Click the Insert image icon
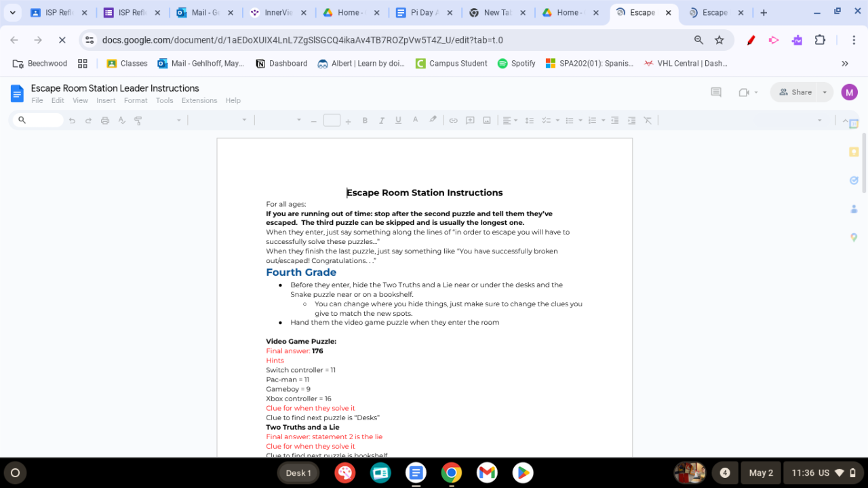The height and width of the screenshot is (488, 868). click(x=487, y=121)
